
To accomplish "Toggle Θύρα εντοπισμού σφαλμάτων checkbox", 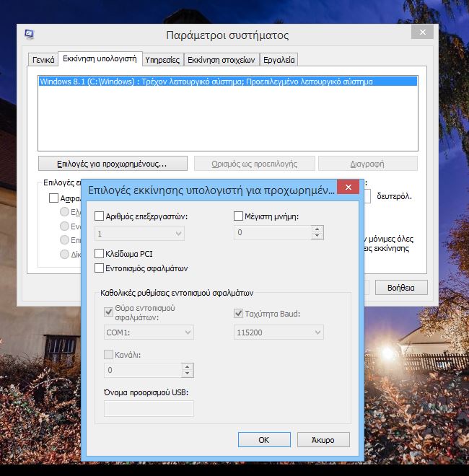I will click(108, 312).
